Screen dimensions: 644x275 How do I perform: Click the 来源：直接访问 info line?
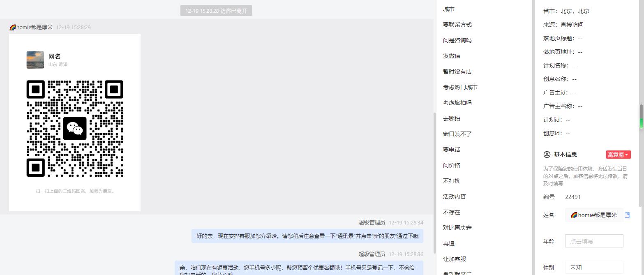click(x=563, y=25)
